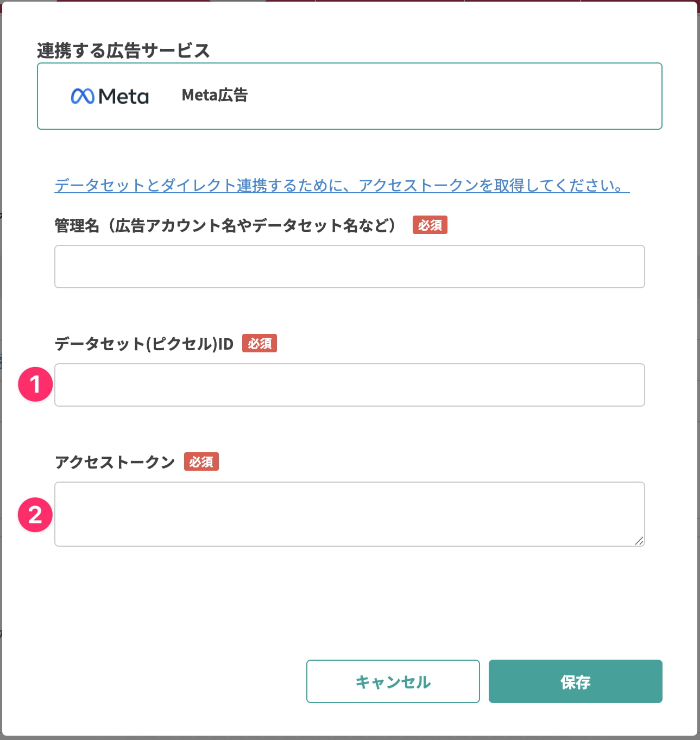The height and width of the screenshot is (740, 700).
Task: Click the 必須 badge next to データセット(ピクセル)ID
Action: tap(260, 343)
